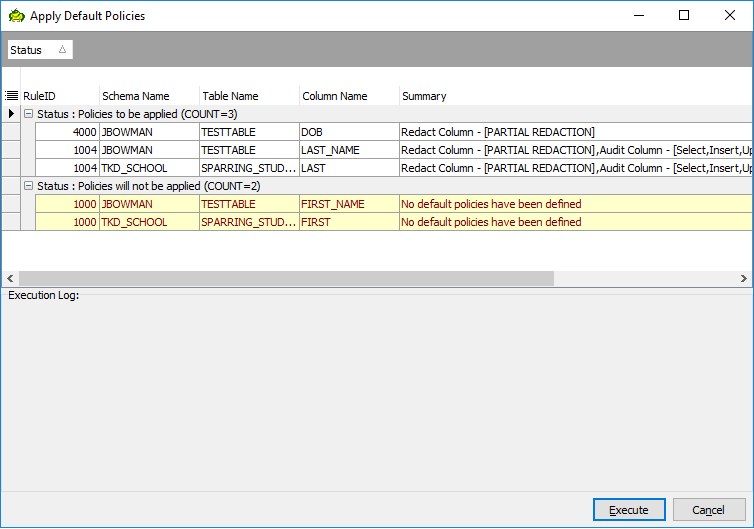This screenshot has width=754, height=529.
Task: Collapse the 'Policies to be applied' group
Action: pos(28,114)
